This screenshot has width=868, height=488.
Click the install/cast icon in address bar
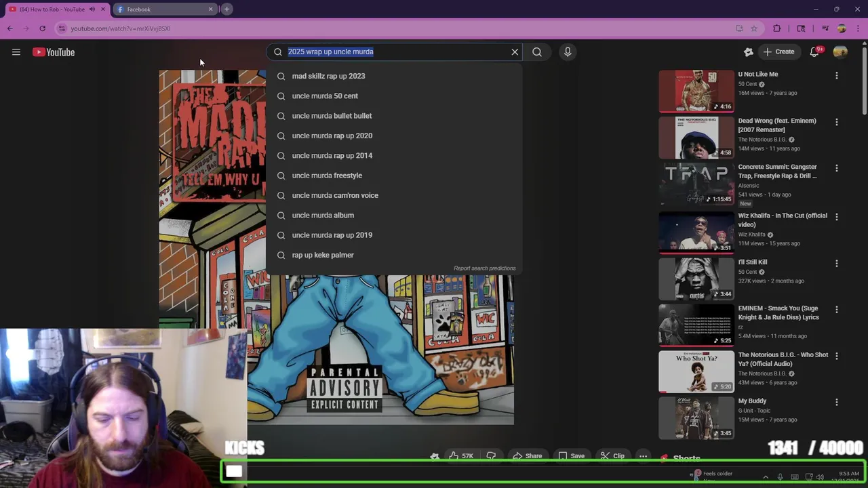(739, 28)
